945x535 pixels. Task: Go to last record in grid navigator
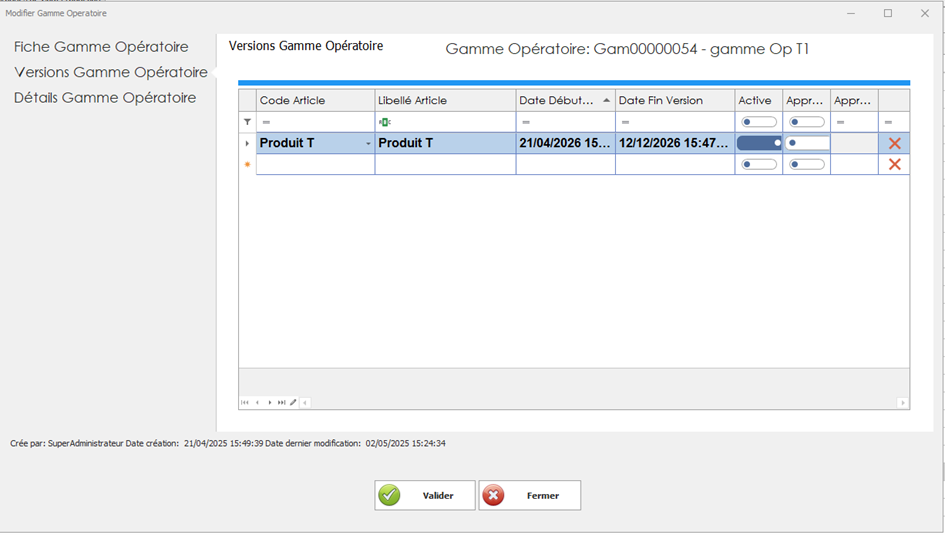282,402
